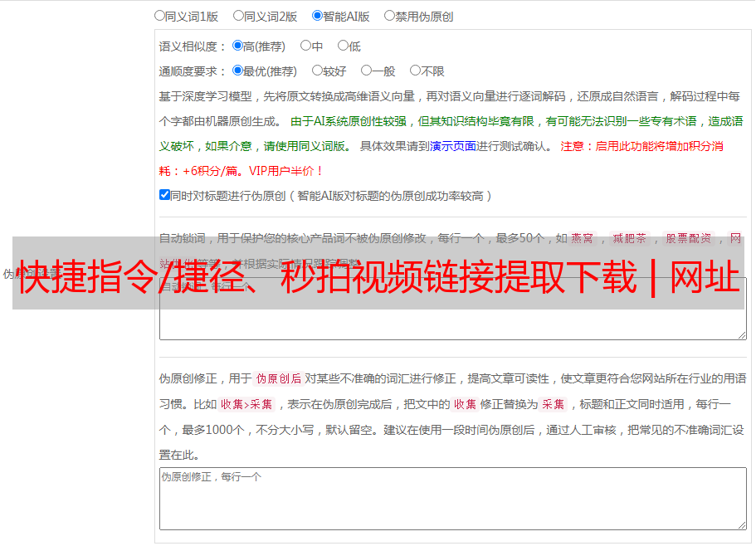The height and width of the screenshot is (546, 756).
Task: Grab resize handle of 自动锁词 textarea
Action: click(742, 335)
